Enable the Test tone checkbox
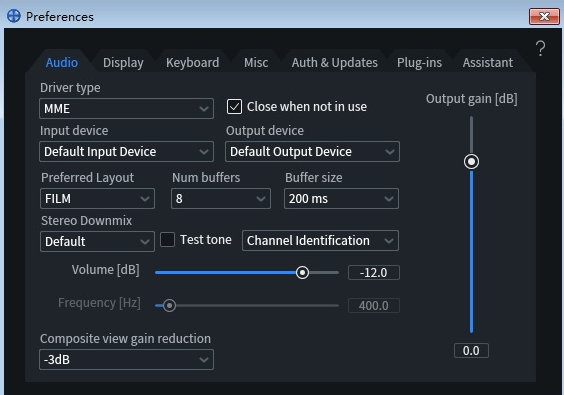The height and width of the screenshot is (395, 564). coord(167,240)
